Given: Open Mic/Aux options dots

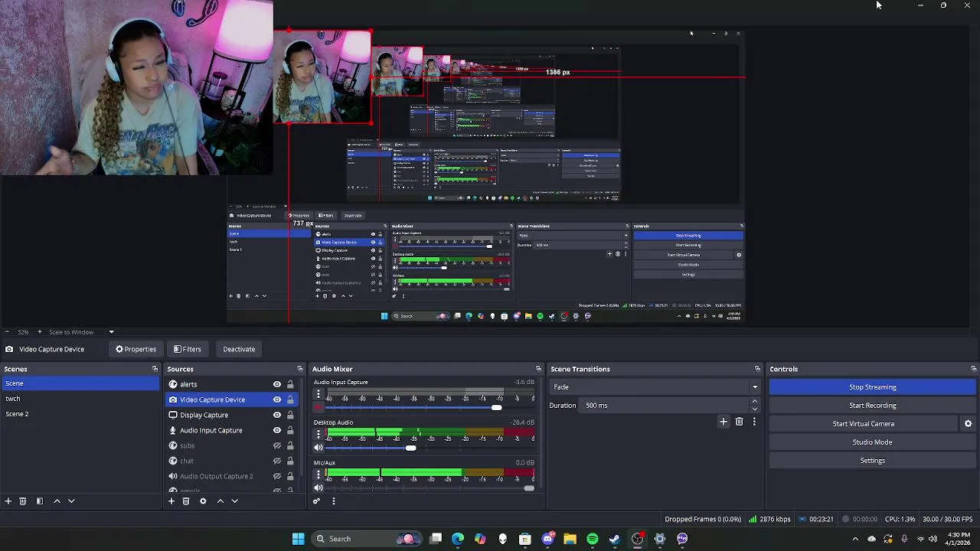Looking at the screenshot, I should click(x=318, y=474).
